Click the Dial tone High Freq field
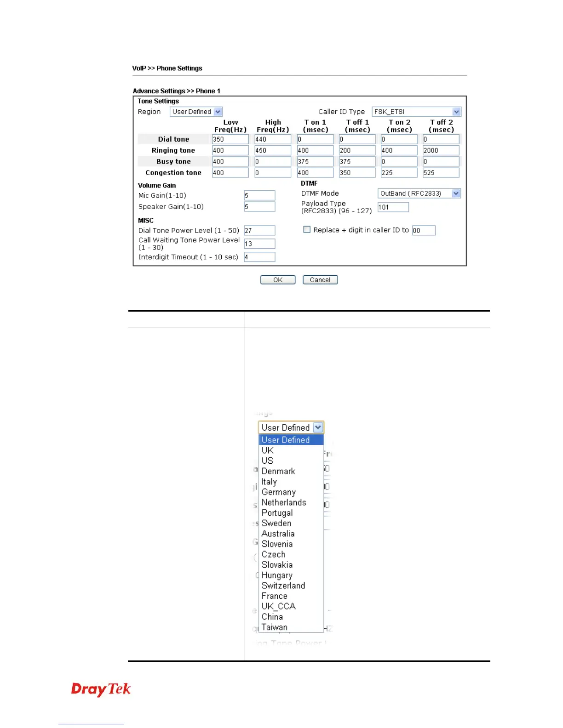Screen dimensions: 563x728 [x=273, y=139]
